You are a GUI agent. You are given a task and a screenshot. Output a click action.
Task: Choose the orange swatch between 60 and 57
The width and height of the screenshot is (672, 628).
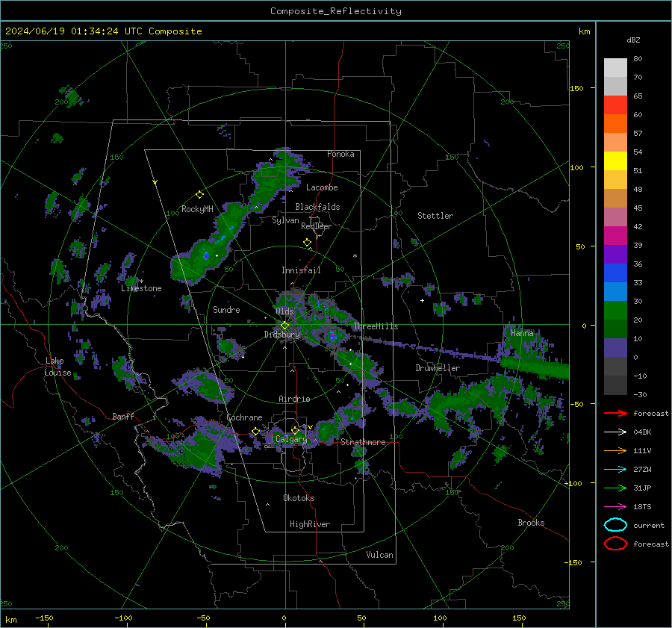point(615,123)
